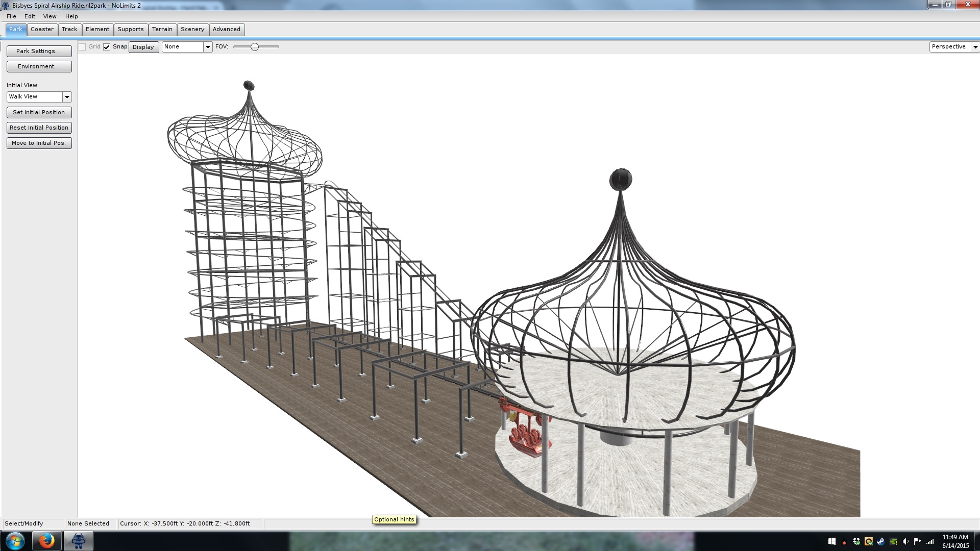980x551 pixels.
Task: Toggle the Snap checkbox
Action: pos(107,47)
